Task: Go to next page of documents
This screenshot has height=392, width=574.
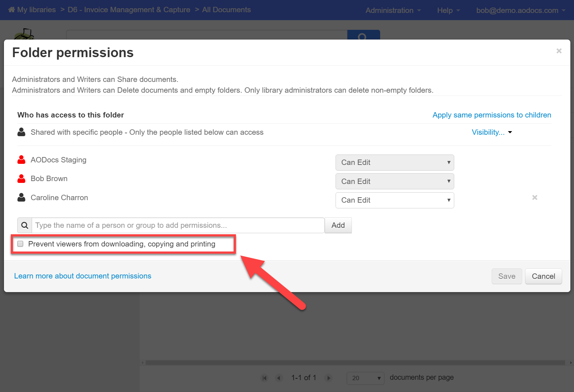Action: [x=328, y=378]
